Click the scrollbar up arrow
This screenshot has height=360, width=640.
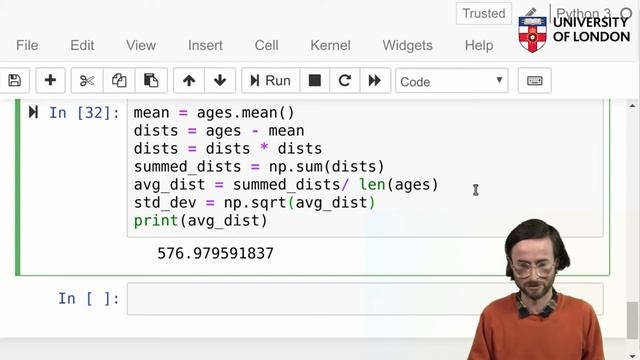click(633, 106)
